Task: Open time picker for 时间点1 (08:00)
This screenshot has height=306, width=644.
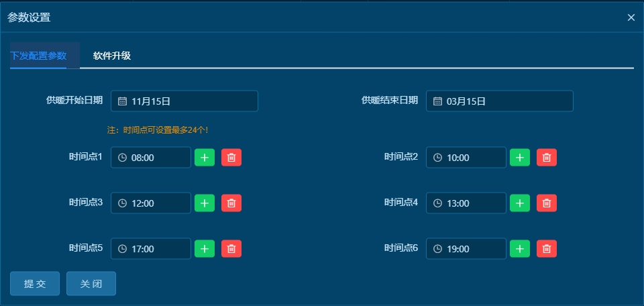Action: pyautogui.click(x=151, y=158)
